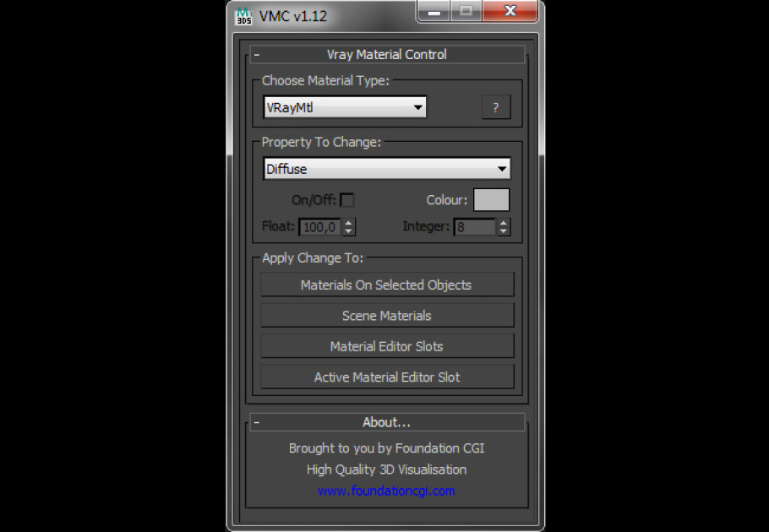Toggle the On/Off checkbox

point(346,200)
